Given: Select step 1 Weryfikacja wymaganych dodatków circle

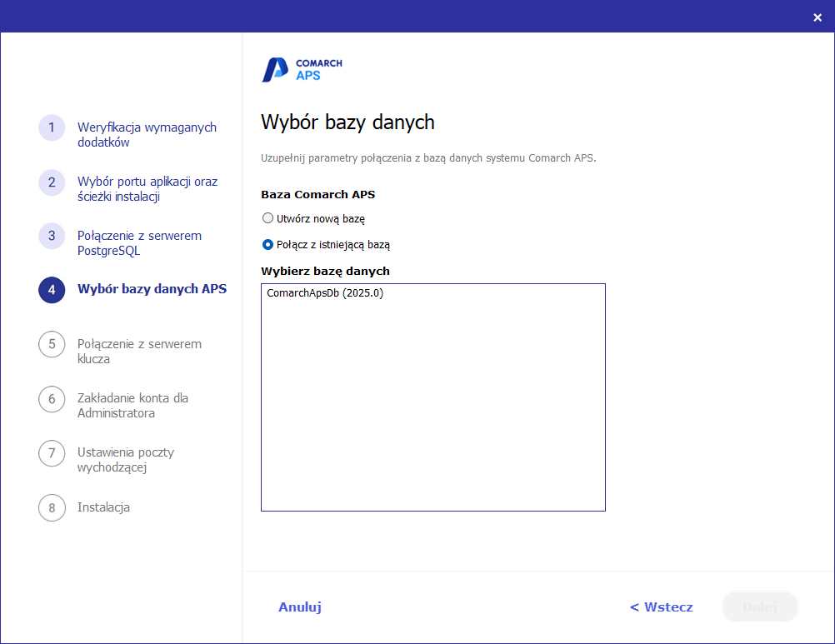Looking at the screenshot, I should tap(51, 127).
